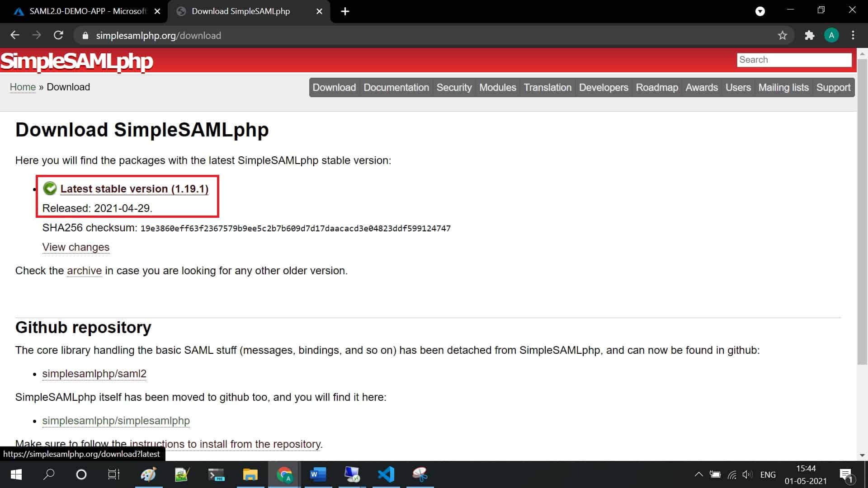Screen dimensions: 868x488
Task: Open the archive link
Action: pos(84,271)
